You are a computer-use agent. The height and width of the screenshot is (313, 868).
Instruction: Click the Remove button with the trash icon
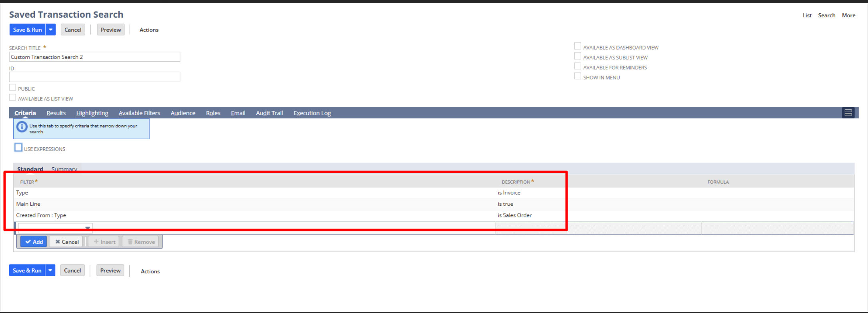[141, 242]
